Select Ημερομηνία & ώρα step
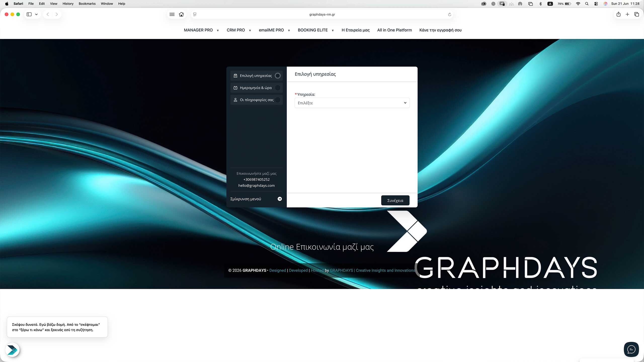This screenshot has width=644, height=362. pyautogui.click(x=256, y=88)
